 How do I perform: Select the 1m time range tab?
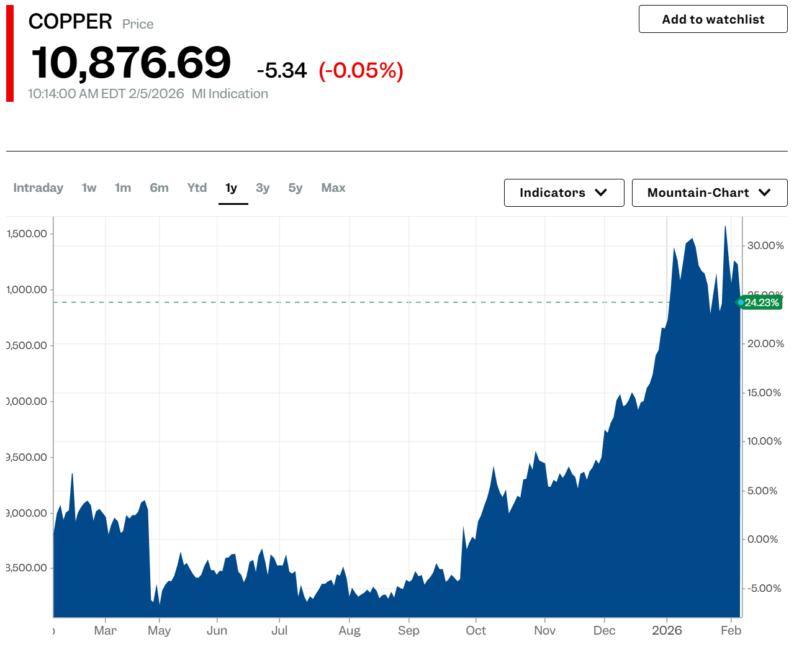[123, 188]
